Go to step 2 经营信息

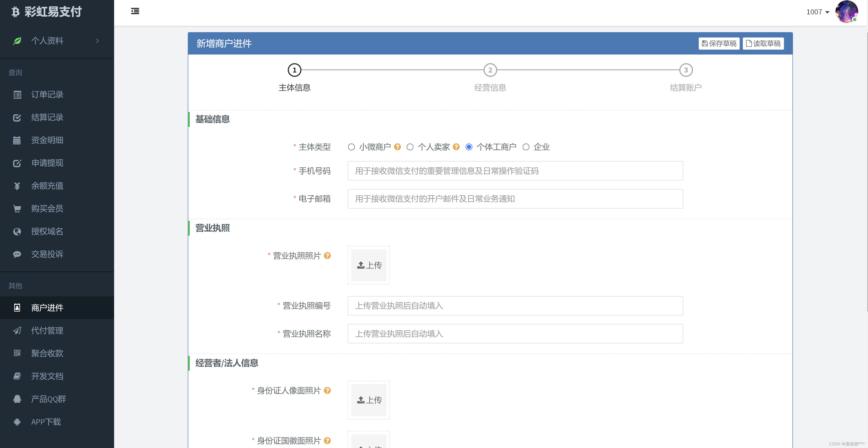coord(490,70)
